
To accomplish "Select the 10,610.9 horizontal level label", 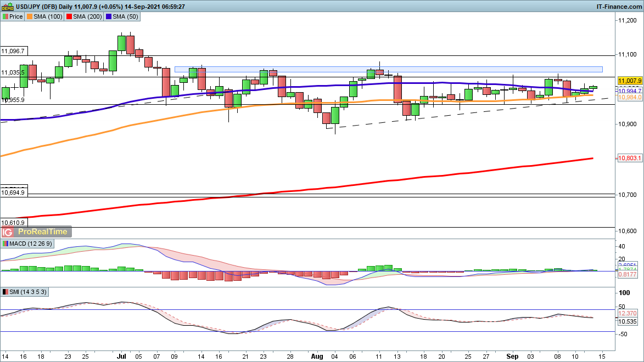I will tap(13, 223).
